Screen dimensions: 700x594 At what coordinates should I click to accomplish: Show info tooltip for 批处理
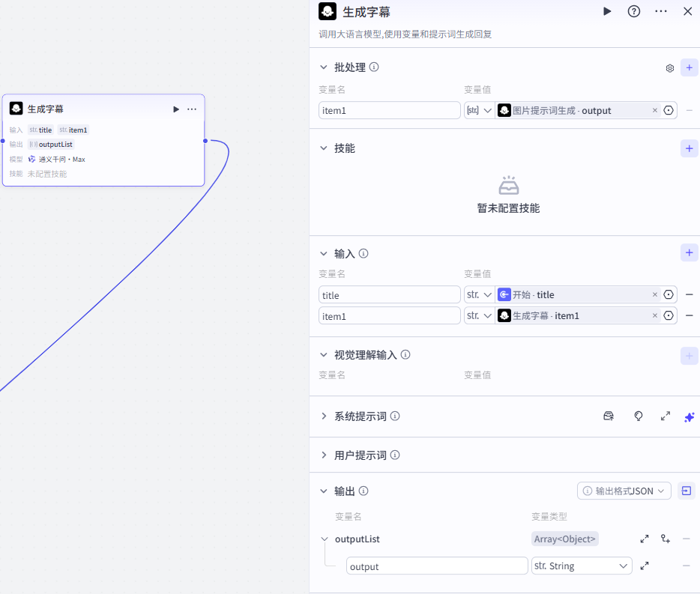click(x=374, y=67)
